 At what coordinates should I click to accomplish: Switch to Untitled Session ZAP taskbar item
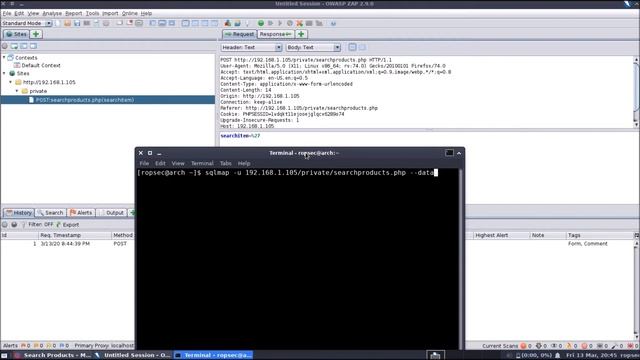click(x=133, y=356)
